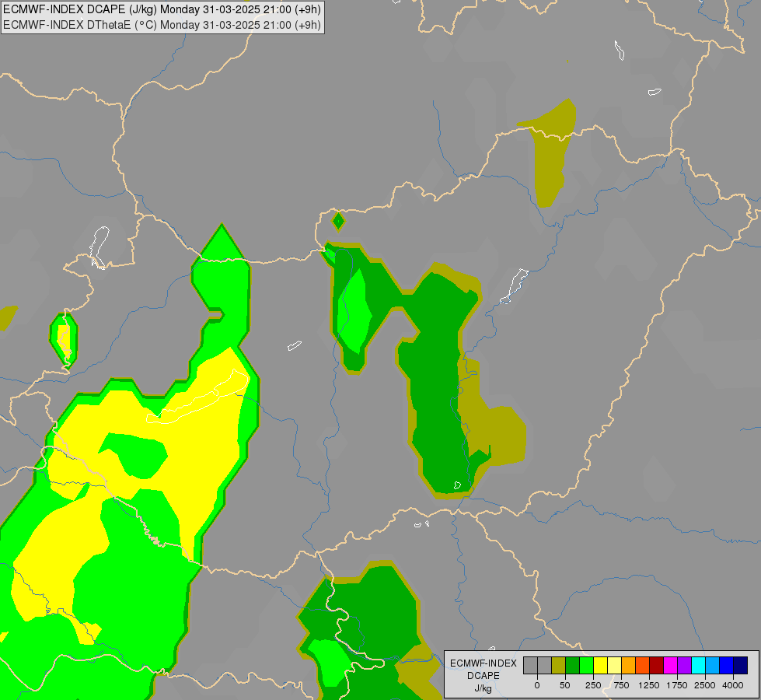Pick the red-orange legend swatch
This screenshot has width=761, height=700.
(x=643, y=666)
